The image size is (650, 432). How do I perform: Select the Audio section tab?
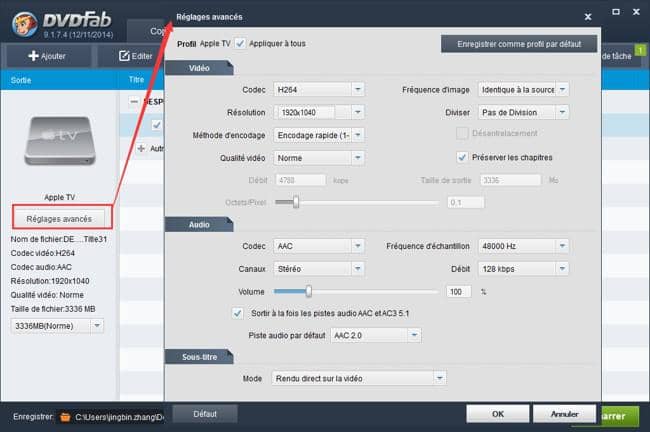click(x=199, y=224)
